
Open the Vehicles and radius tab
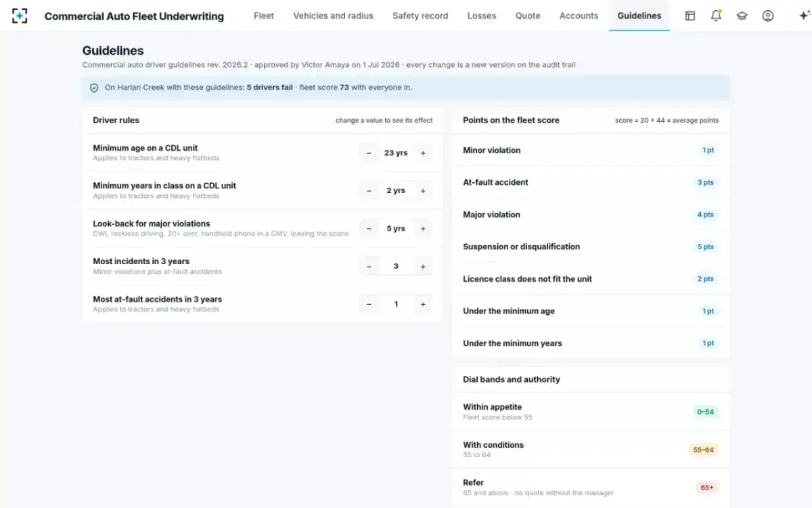coord(333,16)
